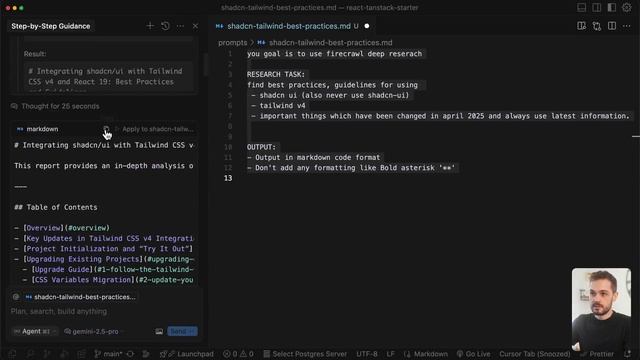Screen dimensions: 640x360
Task: Synchronize changes icon next to main*
Action: [x=131, y=354]
